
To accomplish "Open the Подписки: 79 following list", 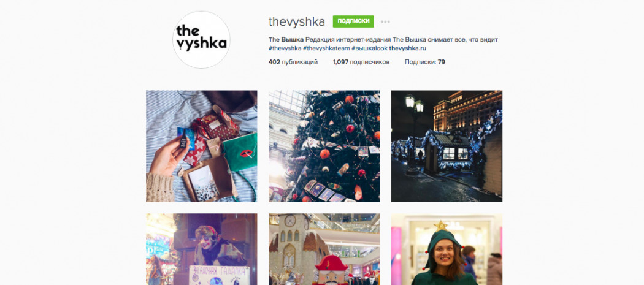I will click(424, 62).
